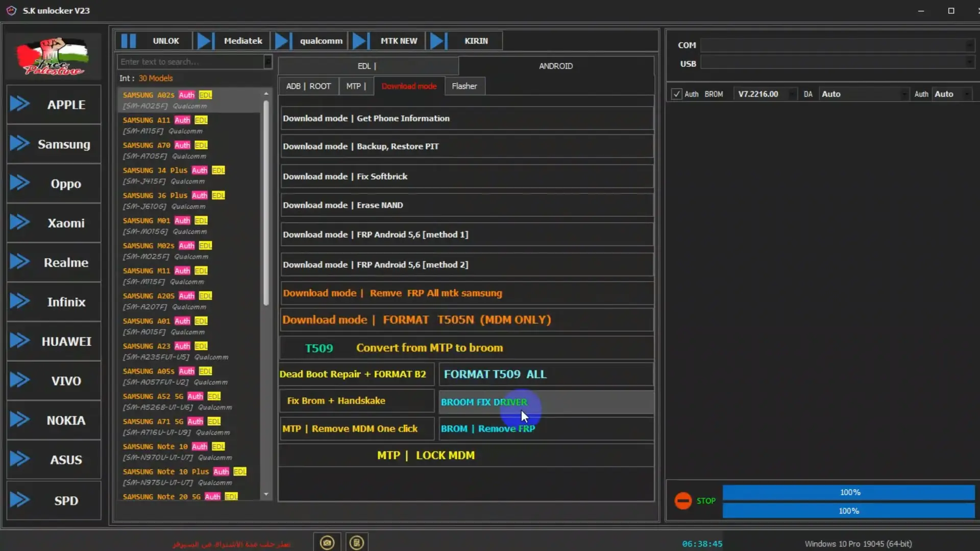The width and height of the screenshot is (980, 551).
Task: Click Download mode Erase NAND
Action: point(467,205)
